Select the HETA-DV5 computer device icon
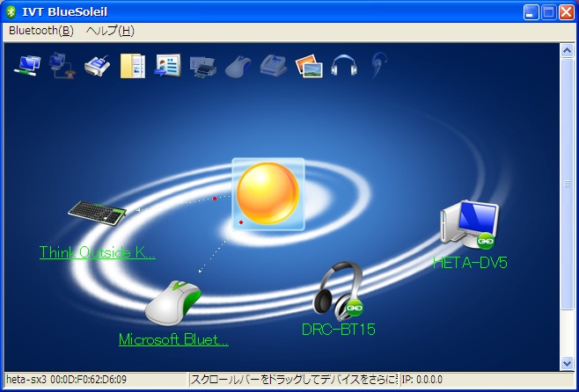Image resolution: width=579 pixels, height=392 pixels. pos(469,225)
